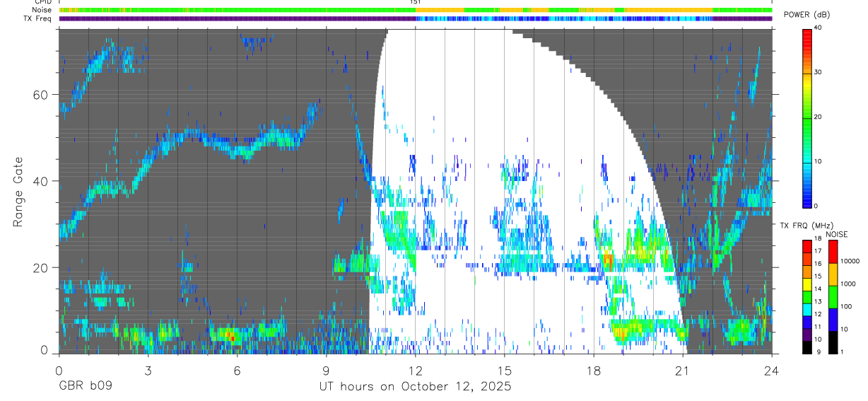
Task: Click the 'NOISE' legend title
Action: point(836,234)
